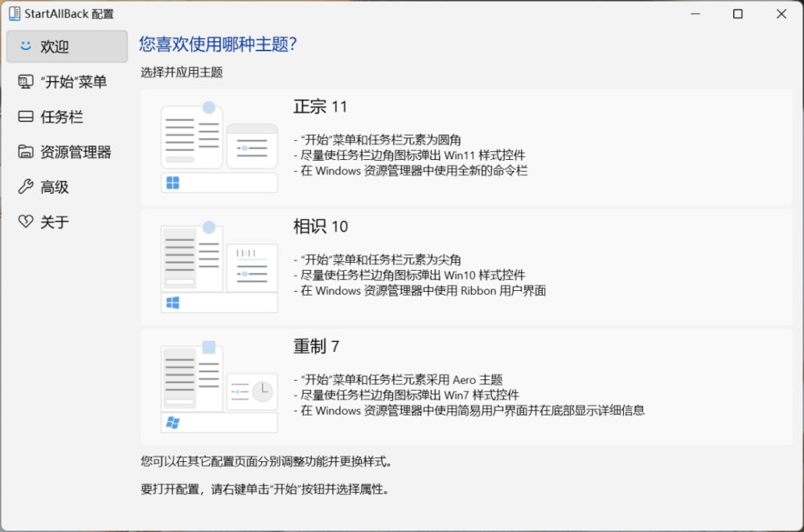804x532 pixels.
Task: Open the 欢迎 page
Action: pos(68,47)
